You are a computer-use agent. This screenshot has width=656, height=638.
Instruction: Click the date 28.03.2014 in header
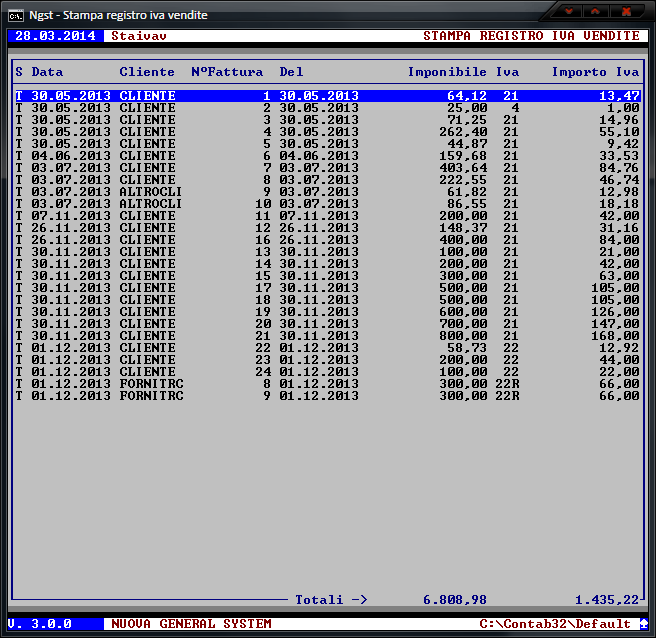(55, 36)
